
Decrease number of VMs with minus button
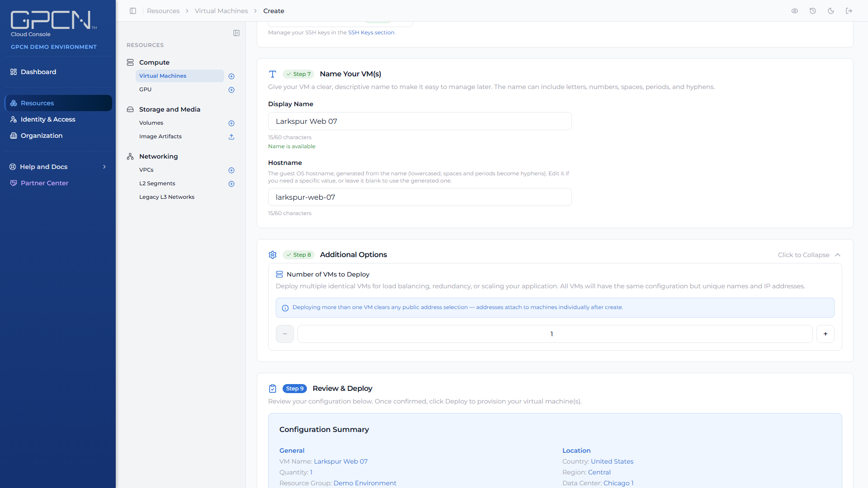[285, 334]
